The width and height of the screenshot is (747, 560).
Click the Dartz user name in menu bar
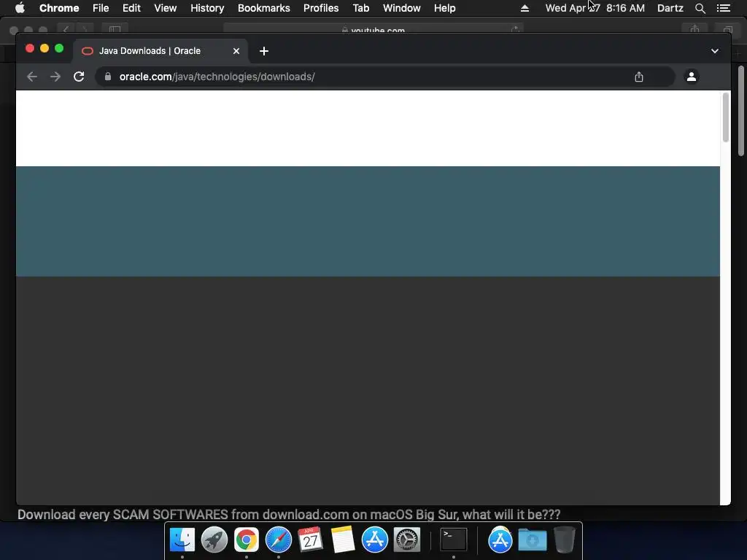670,8
